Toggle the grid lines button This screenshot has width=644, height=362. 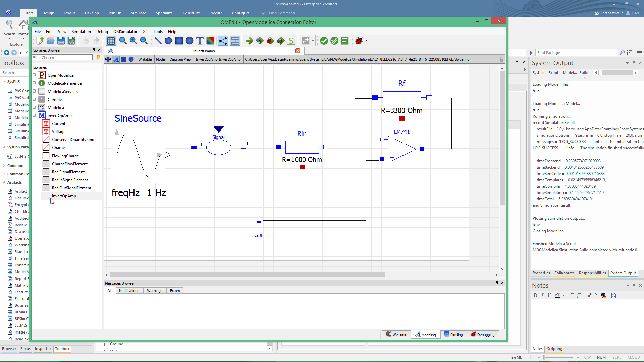(111, 41)
